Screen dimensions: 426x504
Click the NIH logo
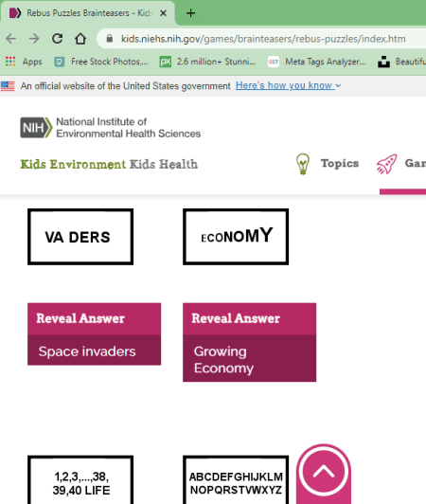(x=36, y=128)
